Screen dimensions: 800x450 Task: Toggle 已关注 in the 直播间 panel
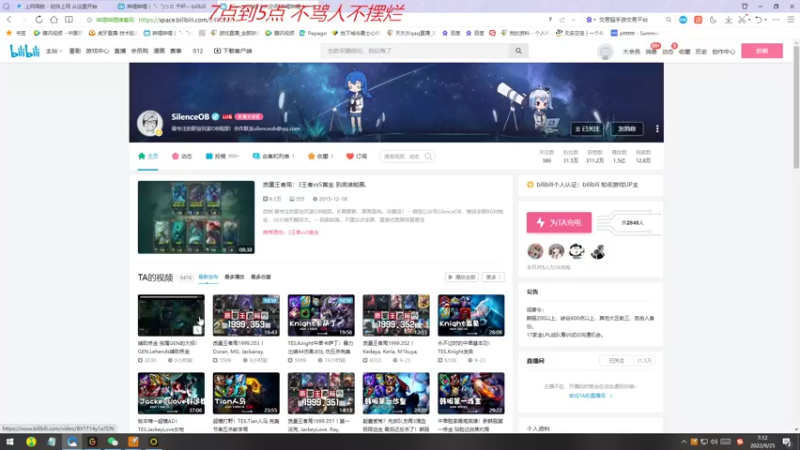tap(616, 361)
